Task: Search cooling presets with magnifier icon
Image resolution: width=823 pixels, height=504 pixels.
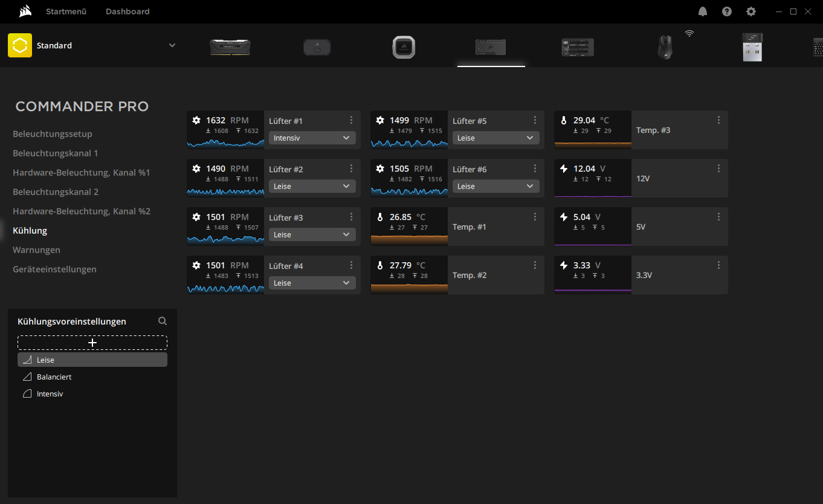Action: pyautogui.click(x=163, y=321)
